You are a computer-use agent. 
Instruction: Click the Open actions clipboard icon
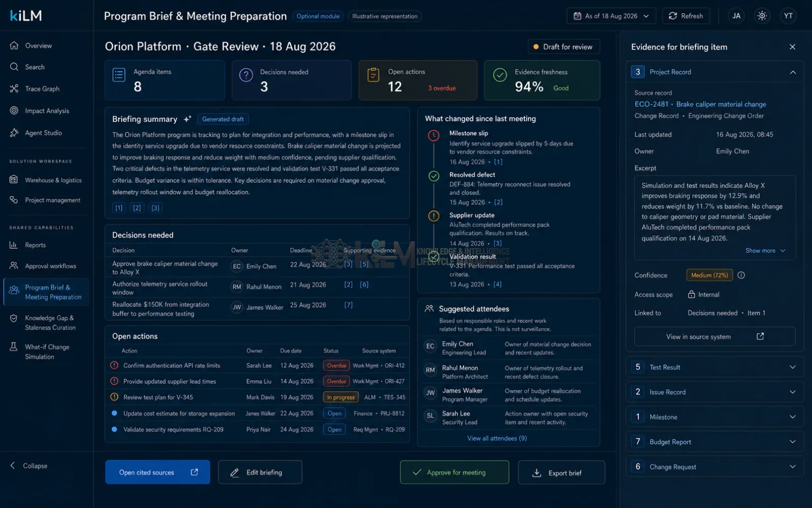coord(373,75)
